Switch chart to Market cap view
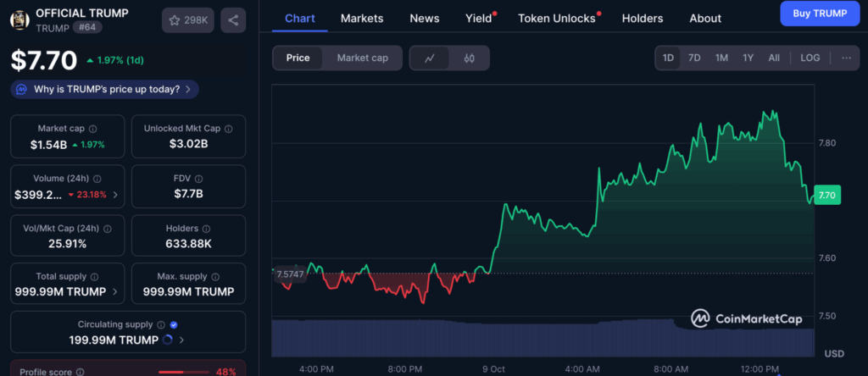 tap(362, 58)
